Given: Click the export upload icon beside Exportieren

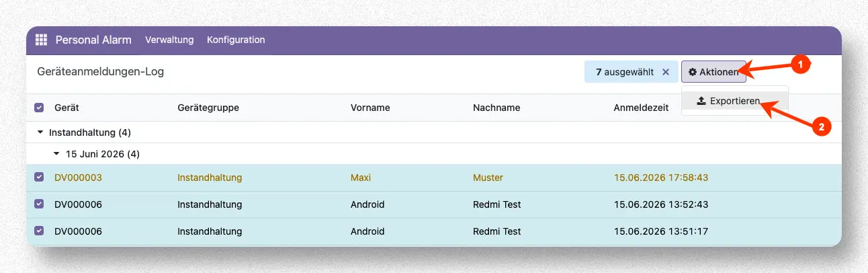Looking at the screenshot, I should [x=701, y=101].
